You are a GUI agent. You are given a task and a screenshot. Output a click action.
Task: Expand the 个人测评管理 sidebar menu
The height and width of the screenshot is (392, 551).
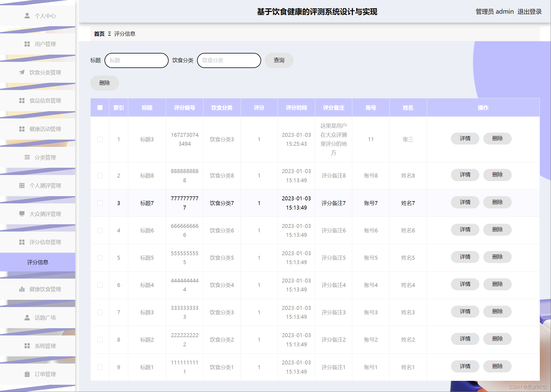click(x=38, y=186)
